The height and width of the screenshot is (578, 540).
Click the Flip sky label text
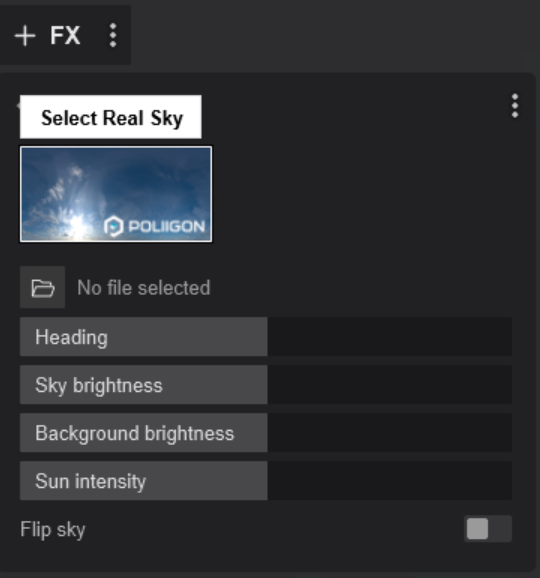[53, 529]
